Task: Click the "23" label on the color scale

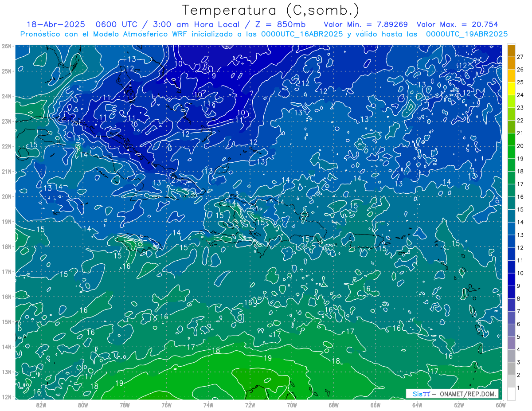Action: [520, 108]
